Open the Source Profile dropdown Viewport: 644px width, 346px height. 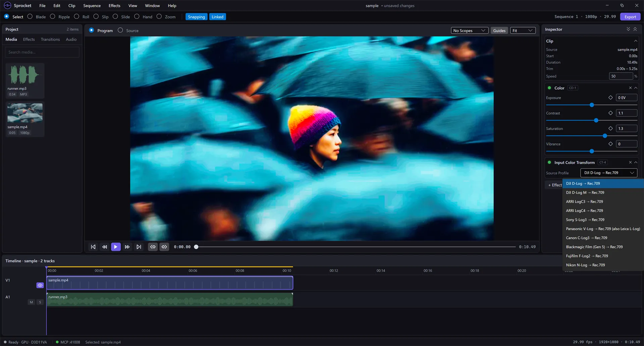point(609,173)
